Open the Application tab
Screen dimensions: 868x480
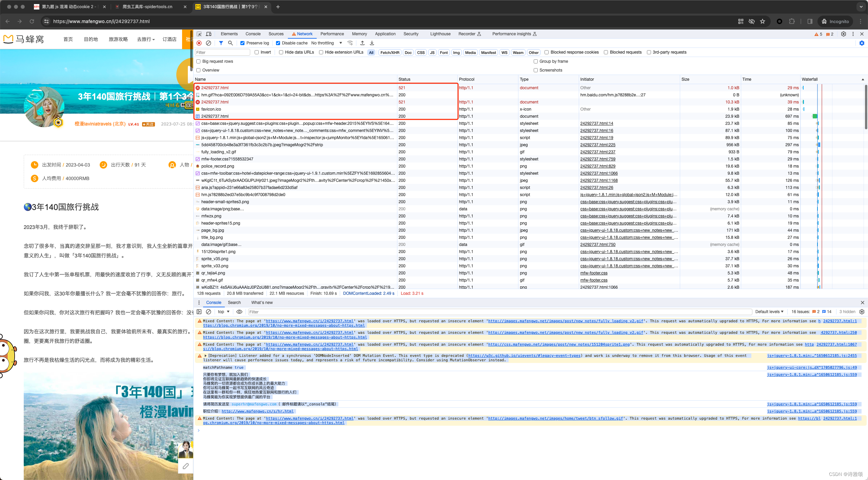pyautogui.click(x=385, y=34)
